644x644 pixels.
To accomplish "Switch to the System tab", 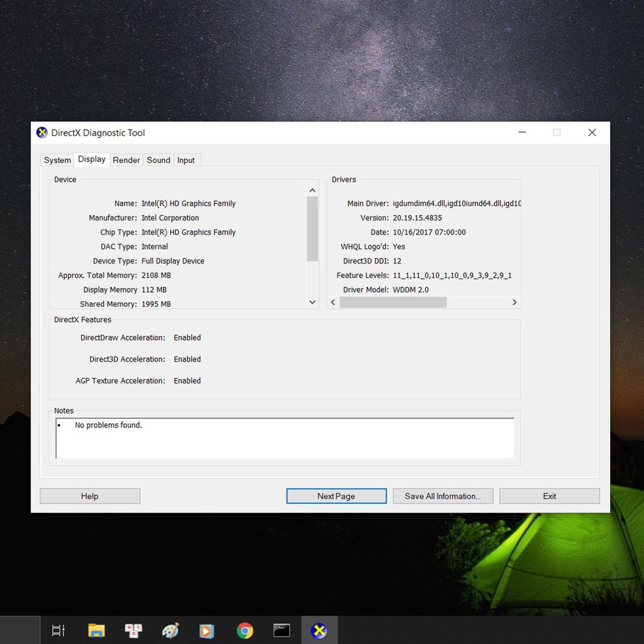I will (57, 160).
